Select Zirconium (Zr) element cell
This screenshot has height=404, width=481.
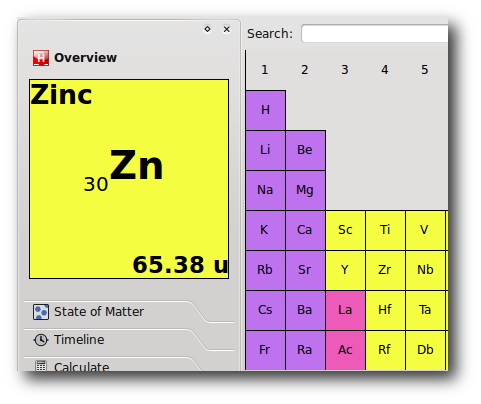(x=385, y=270)
